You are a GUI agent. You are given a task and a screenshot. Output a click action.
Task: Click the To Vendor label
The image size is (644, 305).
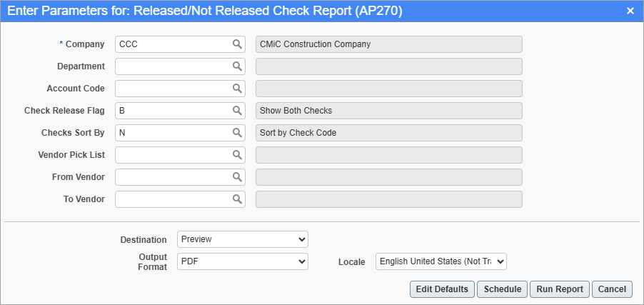[84, 199]
